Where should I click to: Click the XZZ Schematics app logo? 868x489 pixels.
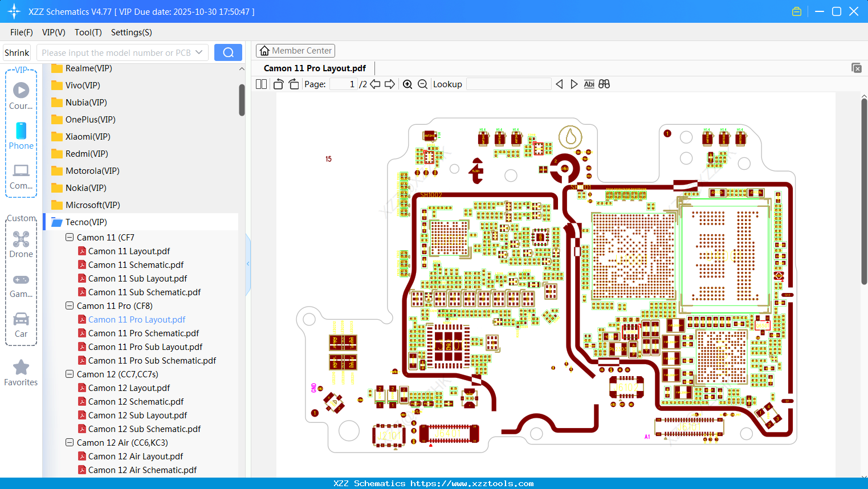14,11
